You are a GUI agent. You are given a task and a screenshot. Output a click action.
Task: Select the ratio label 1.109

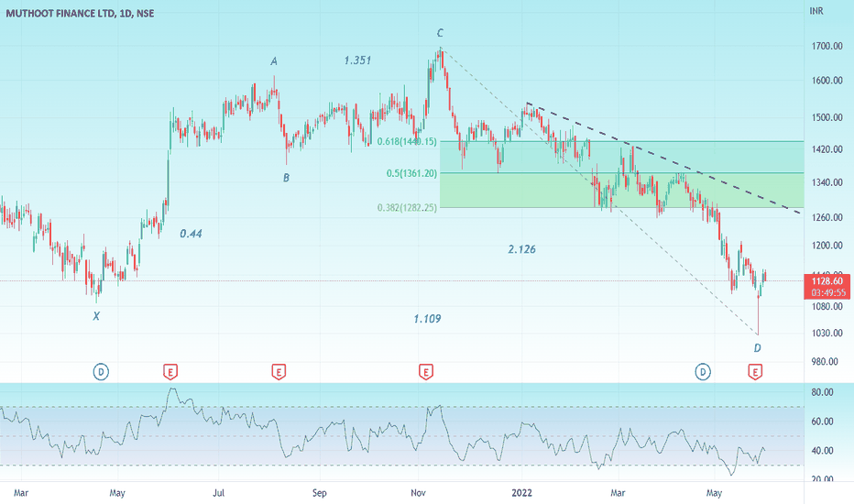coord(427,319)
